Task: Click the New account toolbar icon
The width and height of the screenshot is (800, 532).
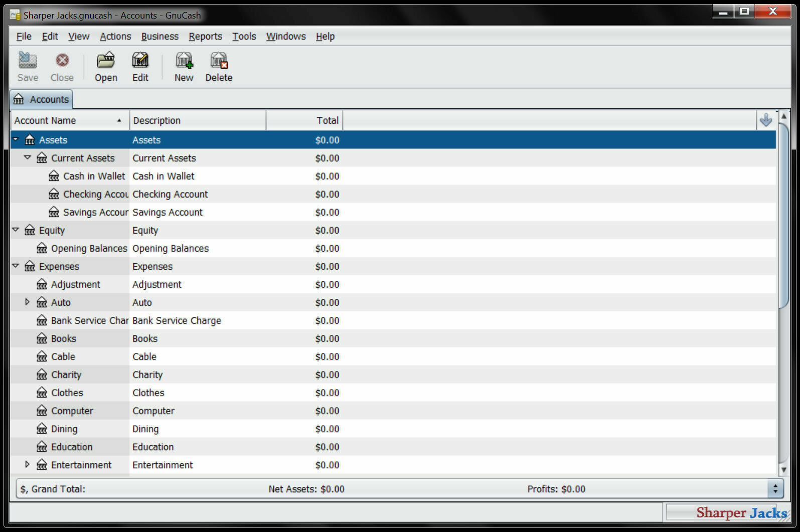Action: pos(184,61)
